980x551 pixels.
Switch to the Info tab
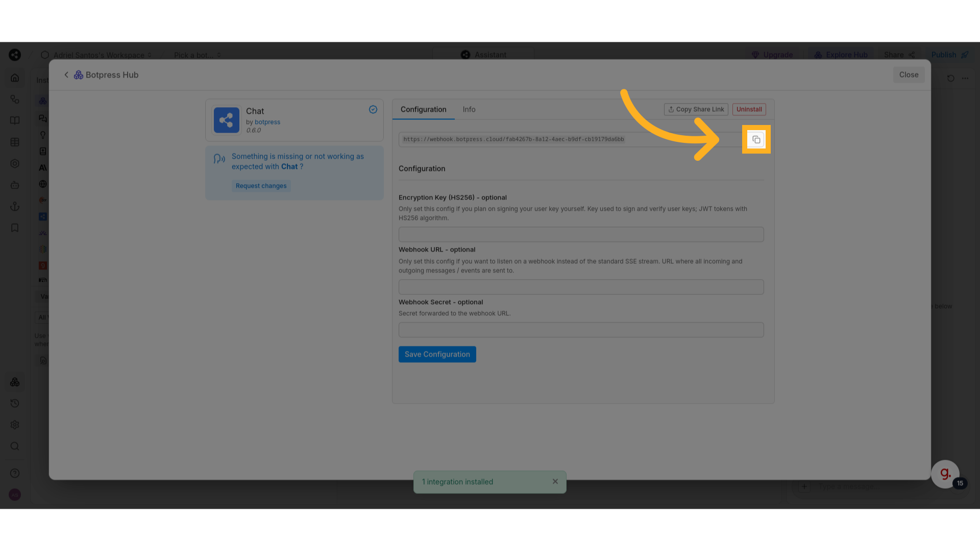pyautogui.click(x=469, y=110)
